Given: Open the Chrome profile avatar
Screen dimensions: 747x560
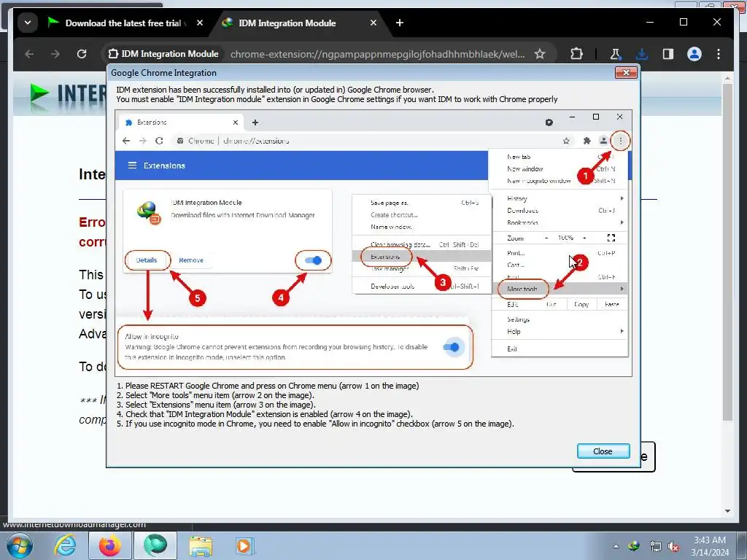Looking at the screenshot, I should (694, 54).
